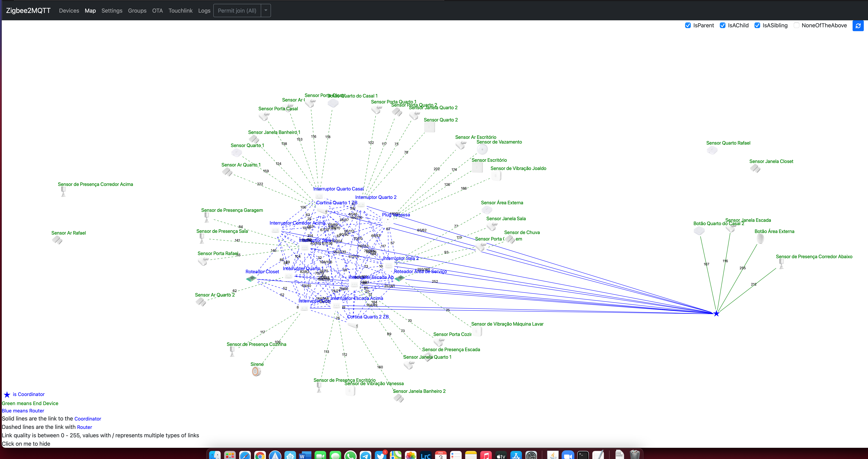Click the Coordinator link in the legend

[x=88, y=419]
